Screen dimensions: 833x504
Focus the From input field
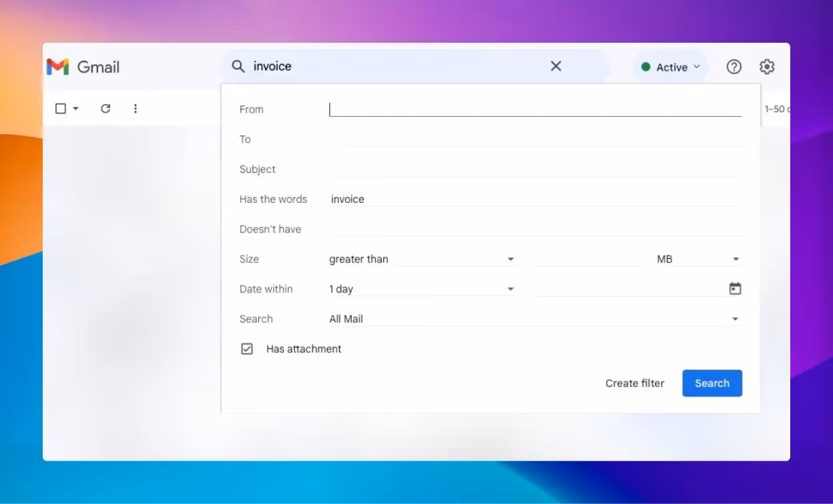coord(535,109)
